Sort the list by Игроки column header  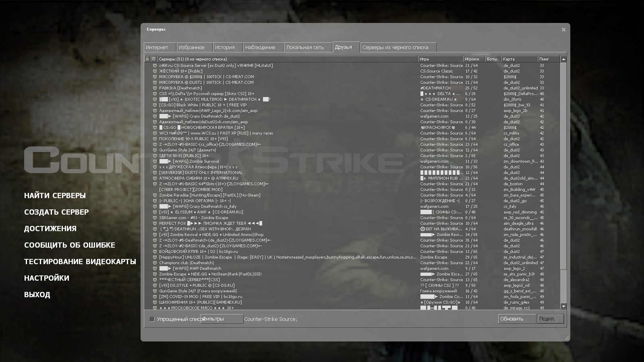474,59
